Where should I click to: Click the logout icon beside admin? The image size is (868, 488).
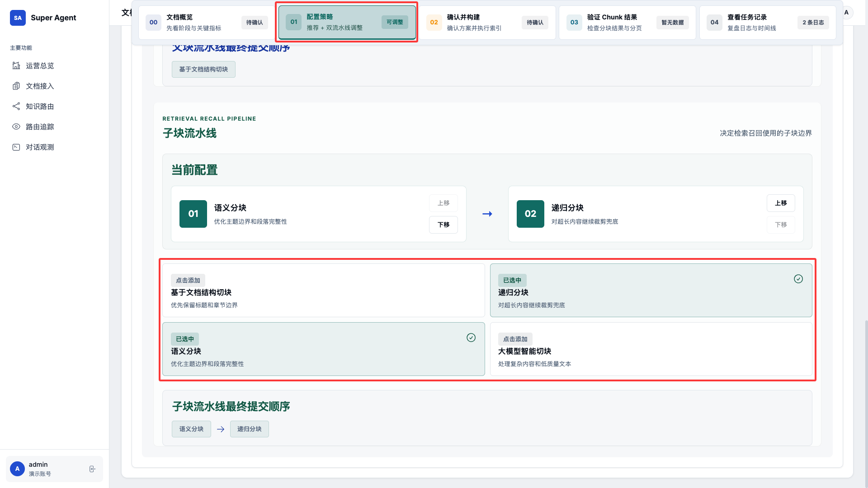92,469
